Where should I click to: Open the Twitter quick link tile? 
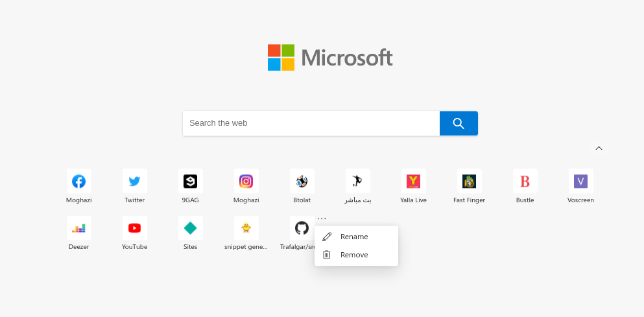point(135,181)
